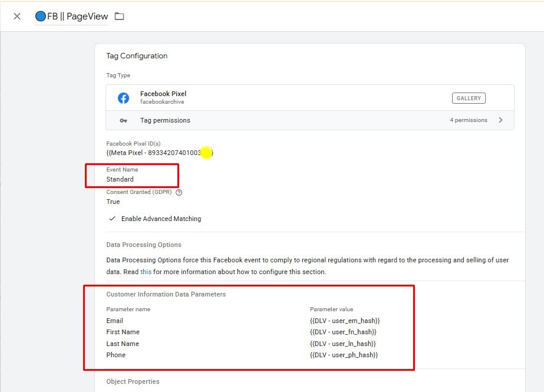Click the {{DLV - user_em_hash}} value
The height and width of the screenshot is (392, 544).
point(345,321)
